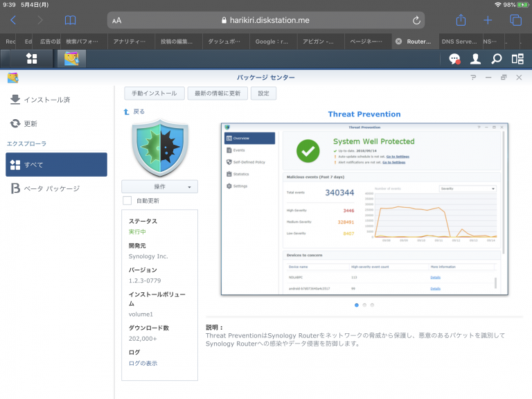Select first screenshot pagination dot

(357, 305)
